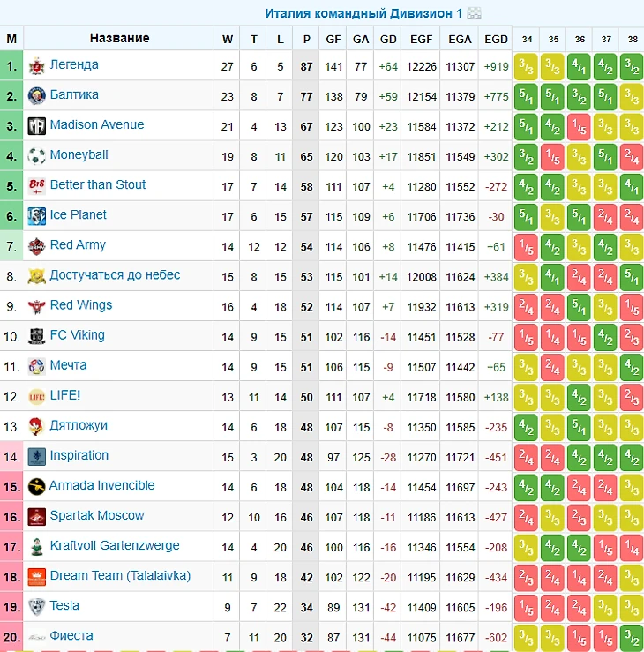Click the Spartak Moscow emblem icon
The width and height of the screenshot is (644, 652).
(x=36, y=517)
